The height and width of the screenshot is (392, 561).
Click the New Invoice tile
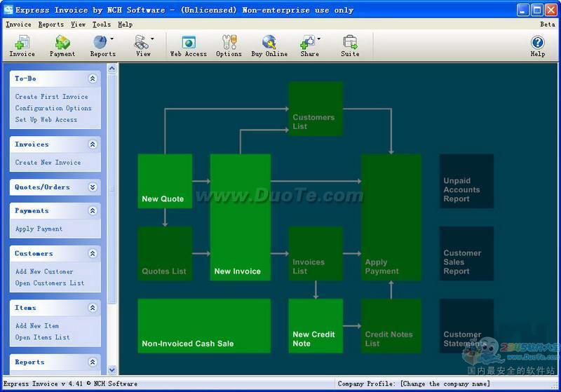pos(240,217)
